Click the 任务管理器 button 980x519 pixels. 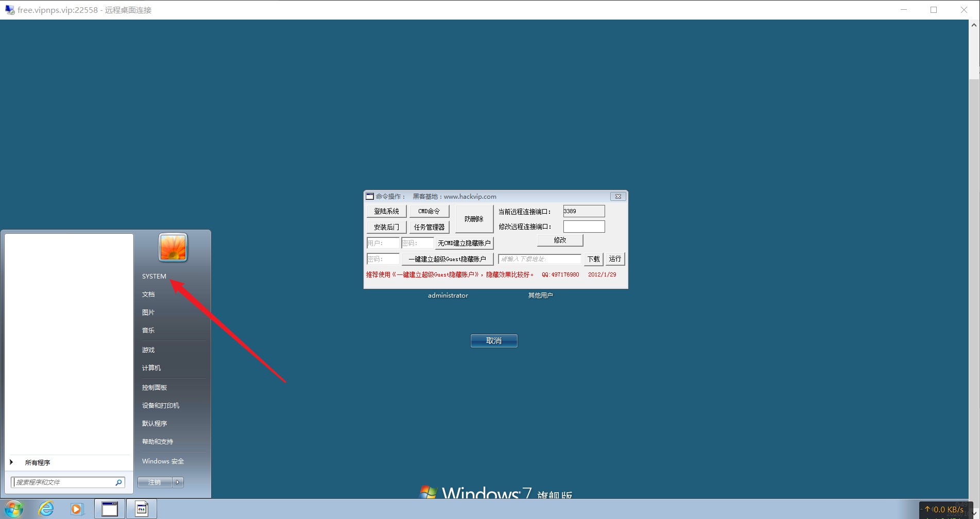(429, 227)
